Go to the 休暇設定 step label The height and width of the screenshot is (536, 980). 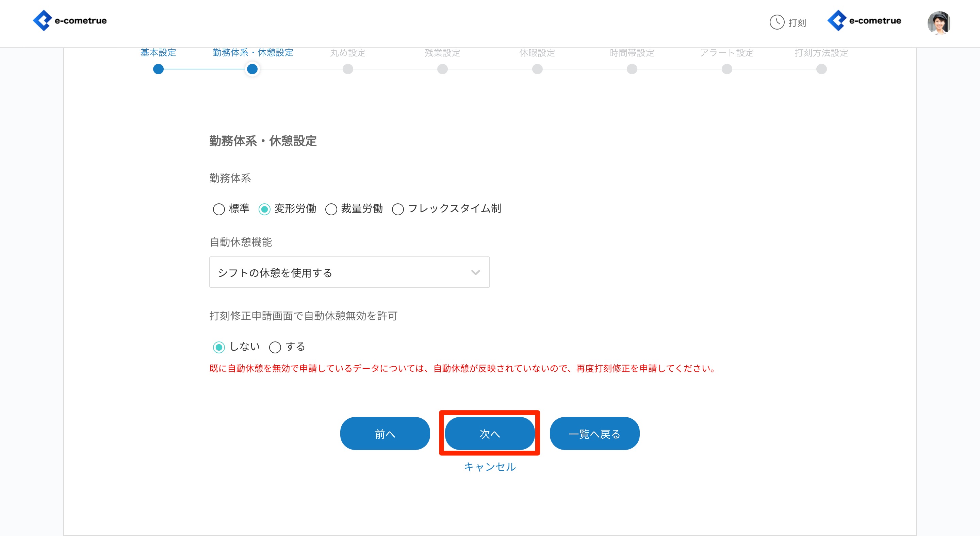point(537,53)
